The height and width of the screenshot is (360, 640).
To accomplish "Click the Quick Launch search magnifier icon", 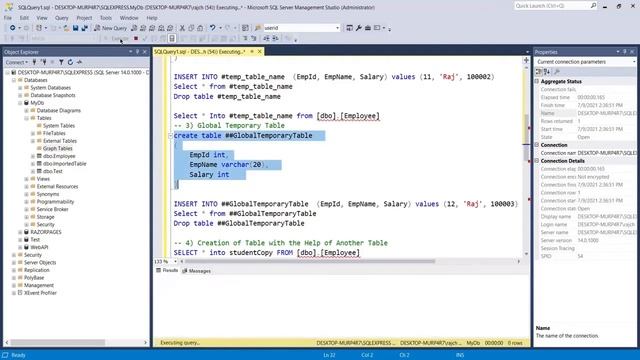I will 593,6.
